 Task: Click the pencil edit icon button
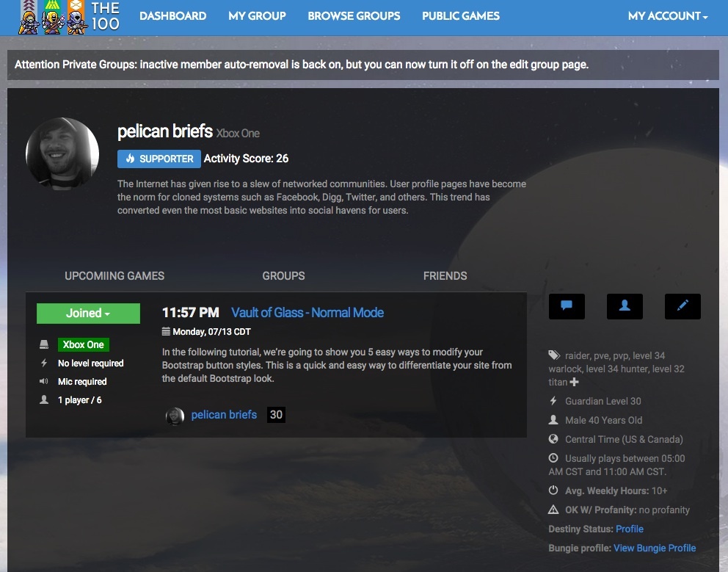click(x=682, y=306)
